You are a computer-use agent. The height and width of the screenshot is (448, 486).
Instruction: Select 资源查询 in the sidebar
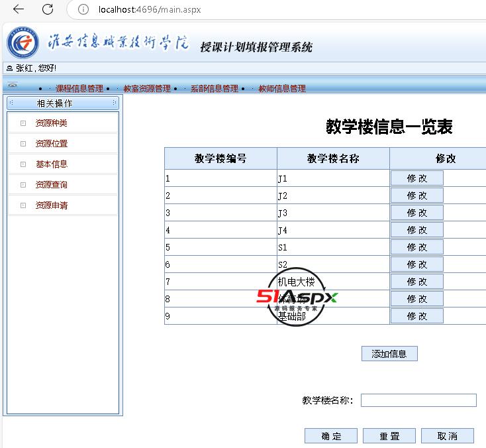pyautogui.click(x=52, y=185)
